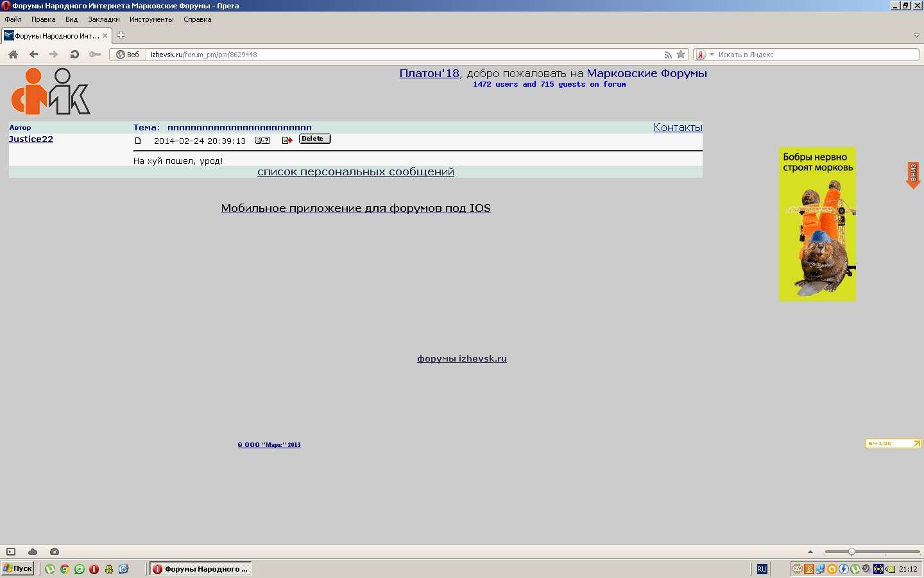Click the password key wand icon
The width and height of the screenshot is (924, 578).
tap(95, 55)
